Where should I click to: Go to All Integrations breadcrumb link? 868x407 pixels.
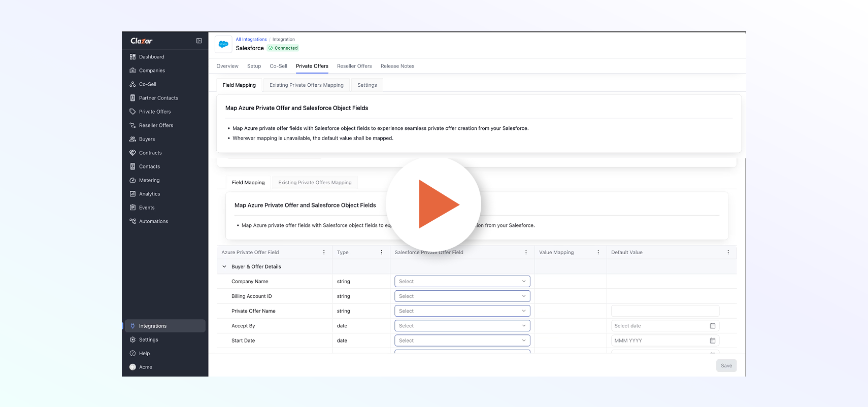click(x=251, y=39)
